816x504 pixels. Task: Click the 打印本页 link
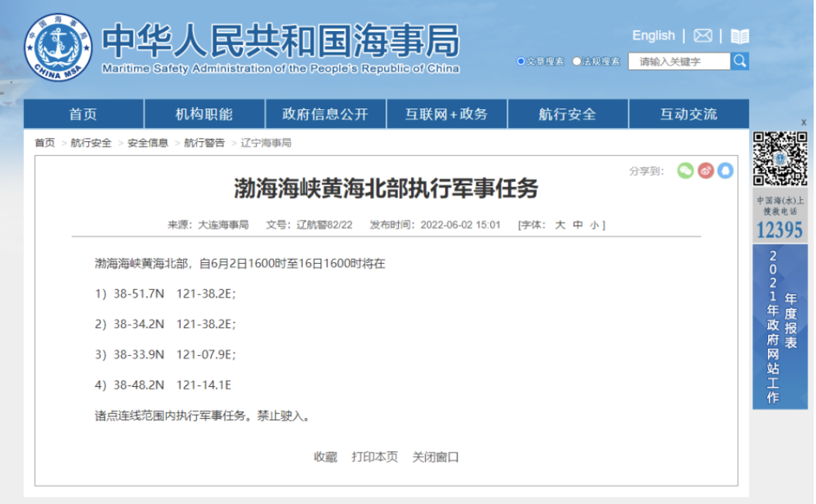[x=375, y=457]
